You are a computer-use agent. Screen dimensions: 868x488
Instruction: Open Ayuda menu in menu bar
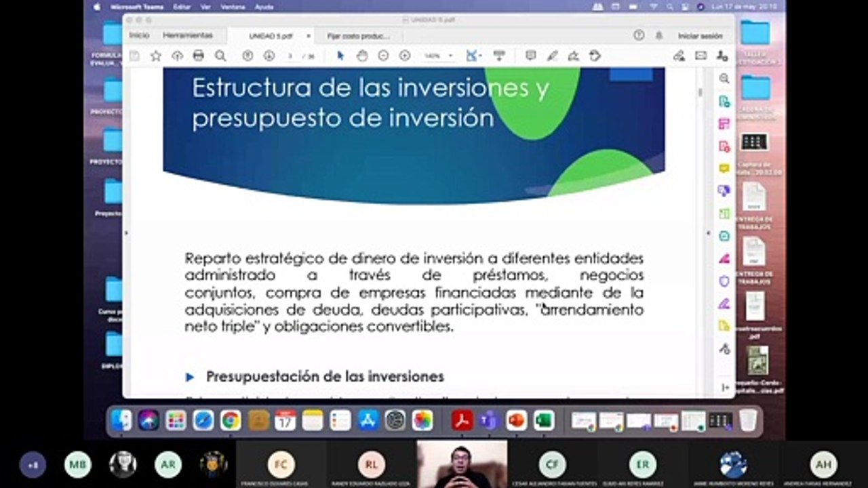(264, 7)
